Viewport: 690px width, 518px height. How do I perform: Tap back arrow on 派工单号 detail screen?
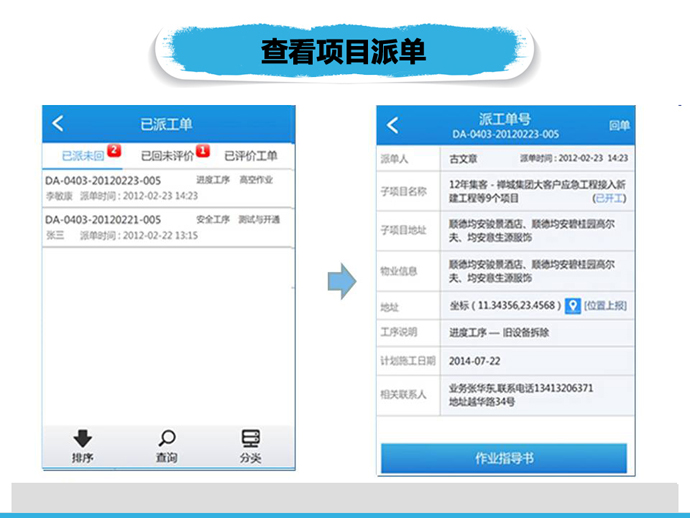392,125
